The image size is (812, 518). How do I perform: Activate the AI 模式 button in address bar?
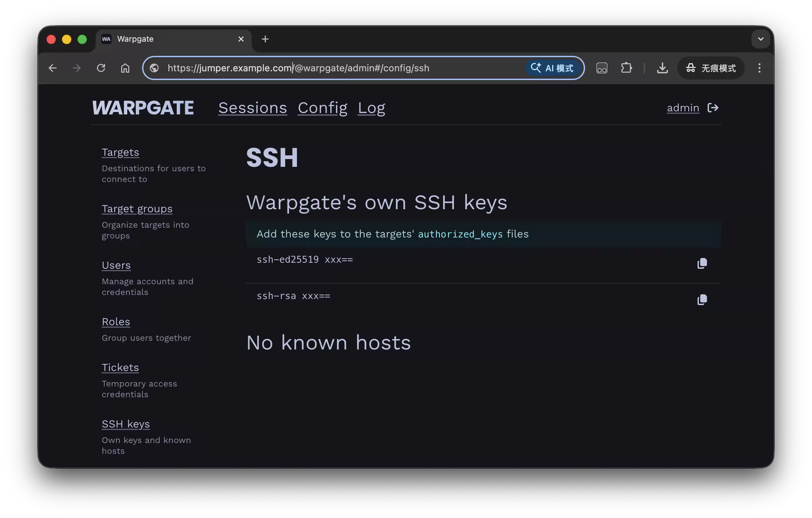[x=552, y=68]
